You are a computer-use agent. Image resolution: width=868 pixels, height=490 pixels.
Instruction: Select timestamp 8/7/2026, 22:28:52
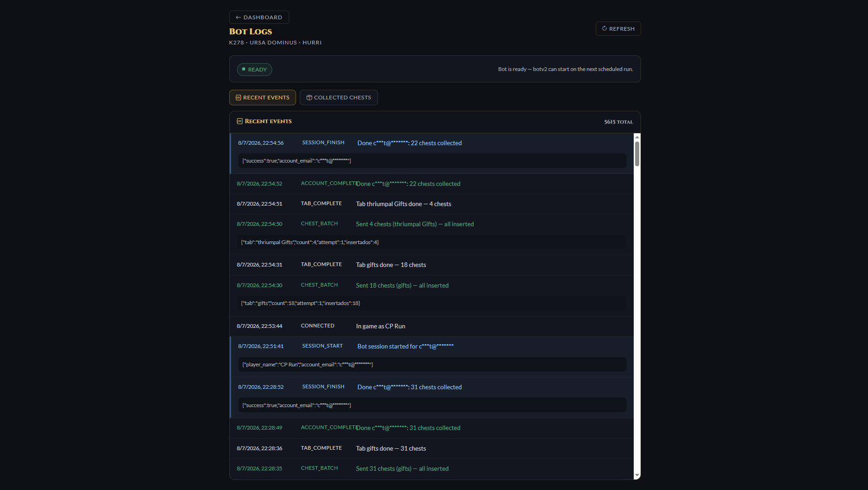[261, 387]
